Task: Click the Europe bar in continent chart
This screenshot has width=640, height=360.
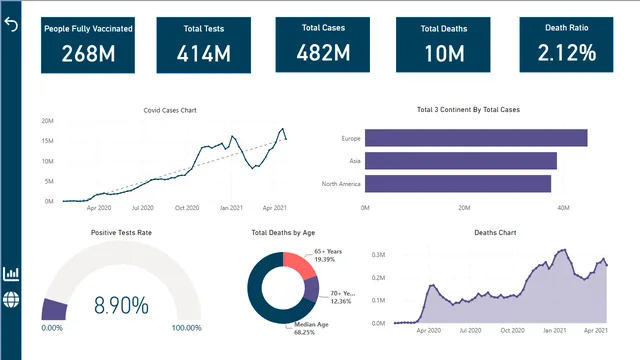Action: [476, 138]
